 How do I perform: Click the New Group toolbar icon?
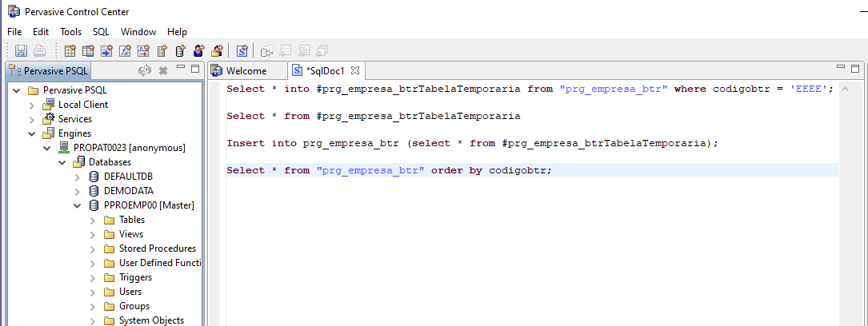coord(217,51)
